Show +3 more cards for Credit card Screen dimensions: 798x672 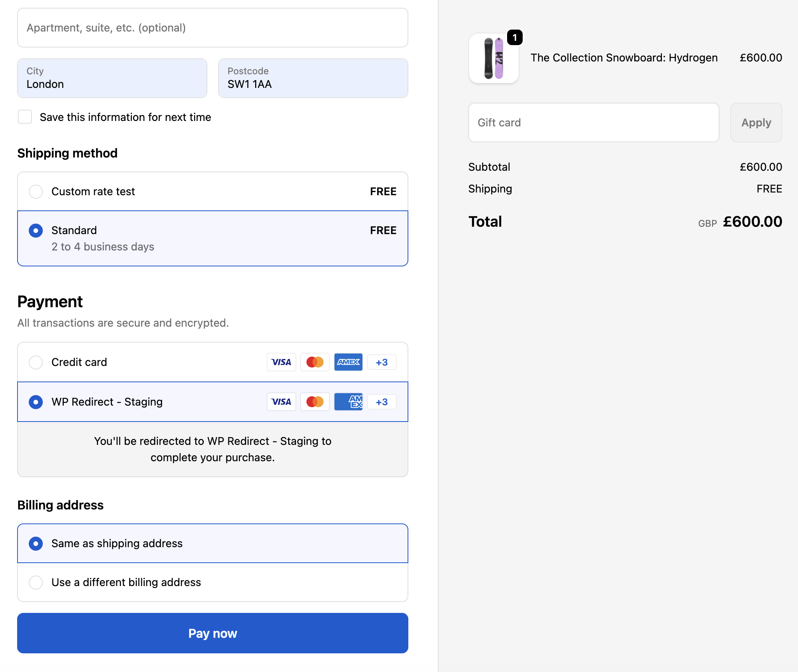click(x=381, y=362)
